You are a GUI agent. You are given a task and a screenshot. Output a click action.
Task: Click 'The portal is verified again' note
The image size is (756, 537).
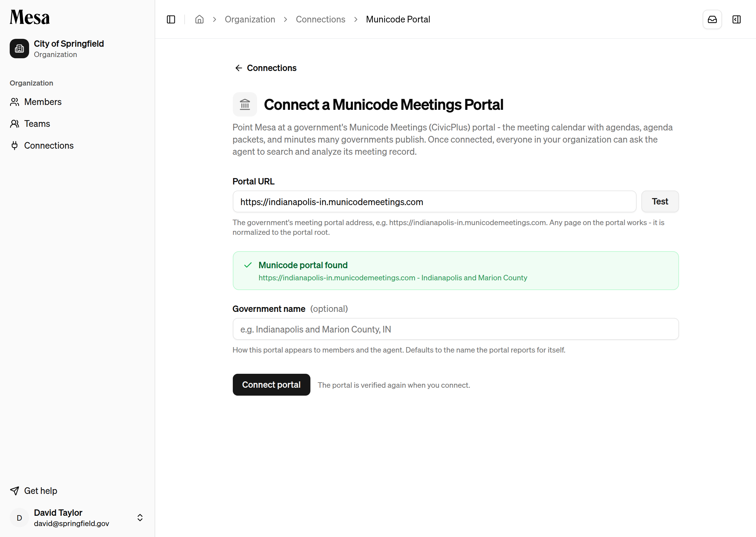tap(394, 385)
